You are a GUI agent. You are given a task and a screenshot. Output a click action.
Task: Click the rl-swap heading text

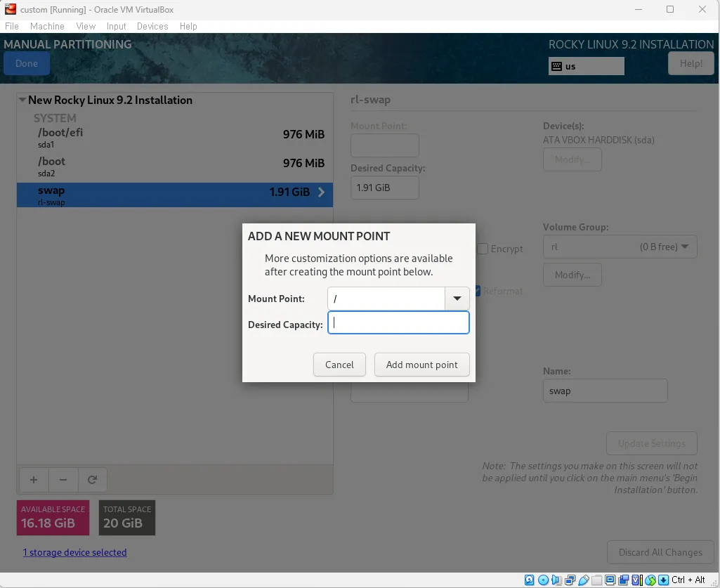371,100
